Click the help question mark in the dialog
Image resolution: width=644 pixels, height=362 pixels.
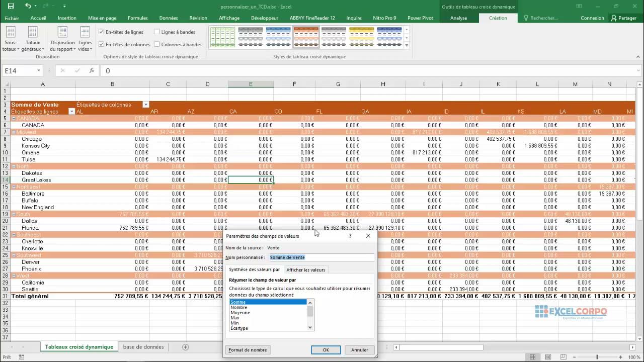pos(350,236)
